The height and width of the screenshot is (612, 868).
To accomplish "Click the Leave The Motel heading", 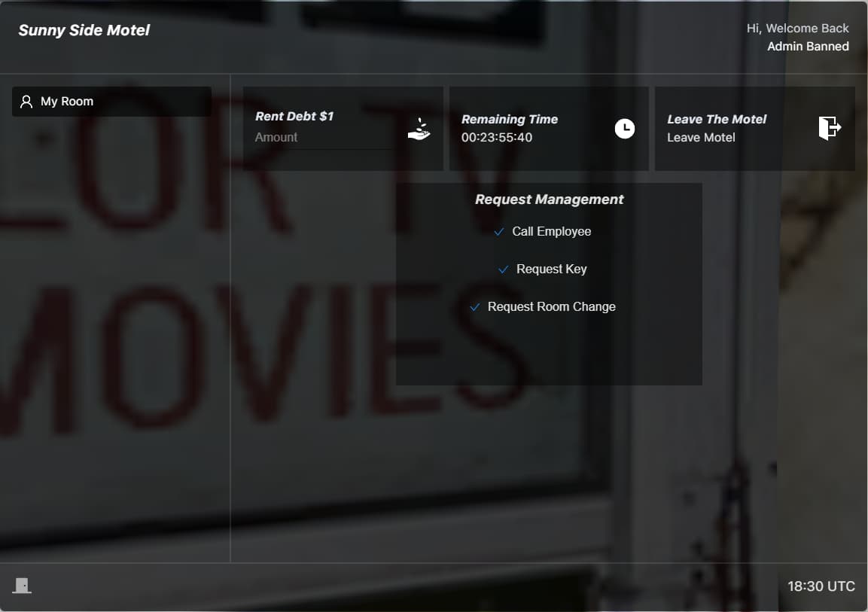I will (x=717, y=119).
